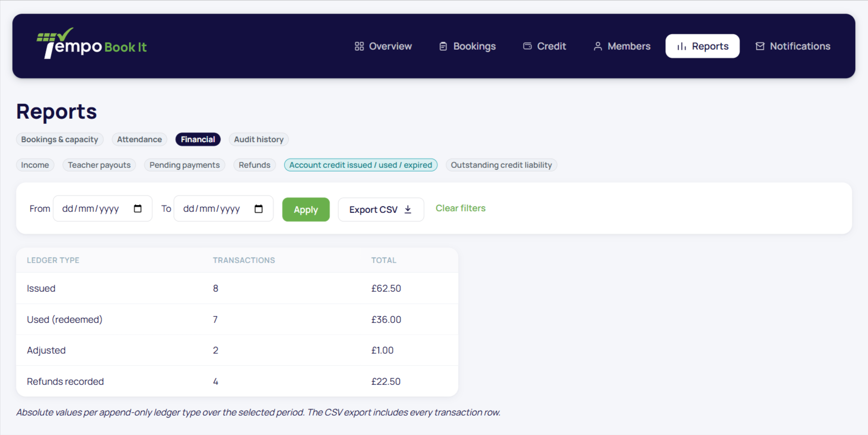
Task: Switch to the Attendance report tab
Action: [x=139, y=139]
